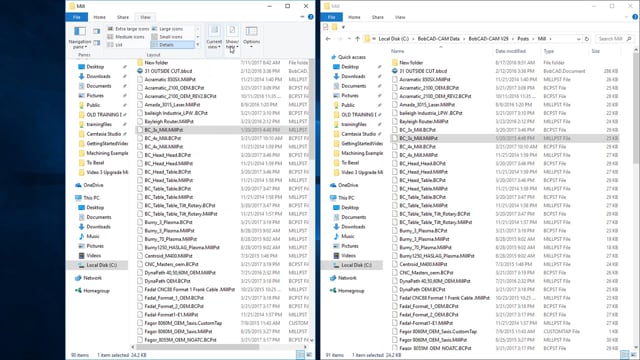Click layout gallery down-arrow beside Small icons
640x360 pixels.
point(198,37)
